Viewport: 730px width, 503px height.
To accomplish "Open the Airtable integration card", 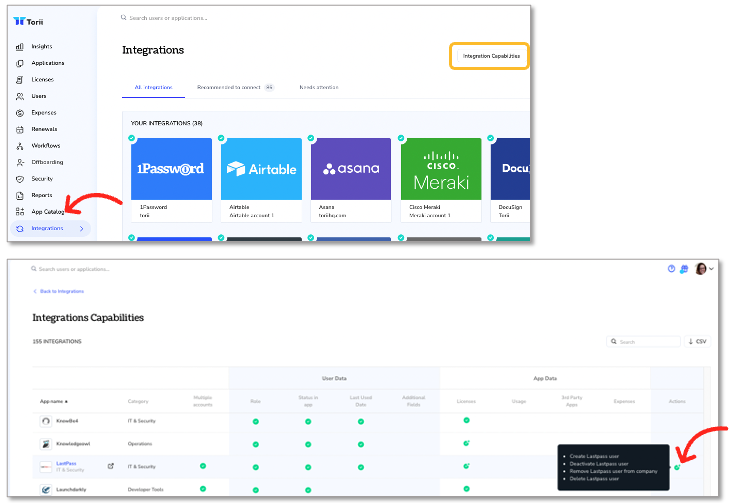I will coord(261,179).
